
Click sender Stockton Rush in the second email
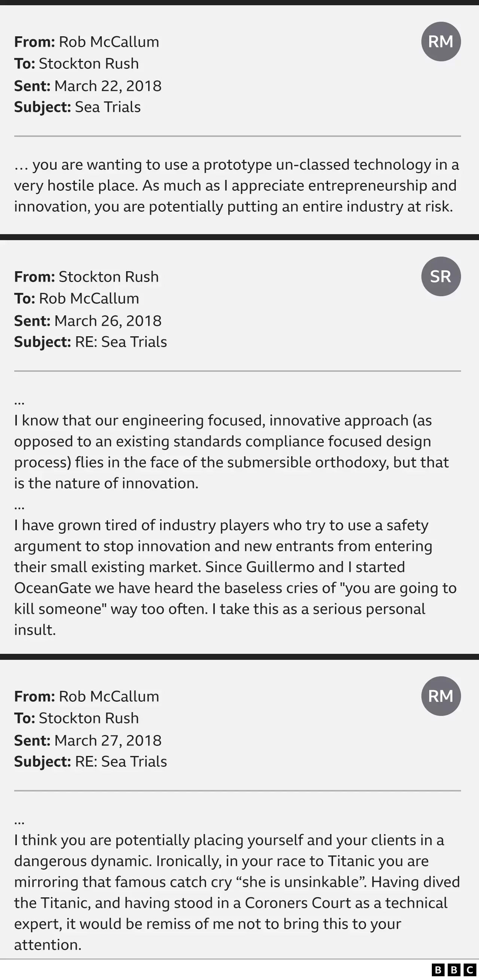tap(109, 277)
